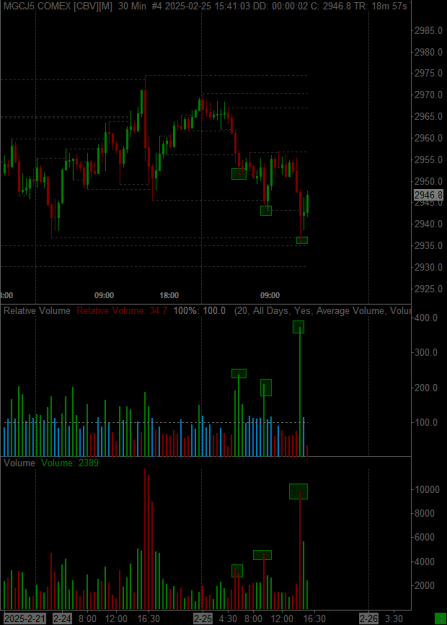Viewport: 447px width, 625px height.
Task: Click the 2975.0 price scale label
Action: coord(428,73)
